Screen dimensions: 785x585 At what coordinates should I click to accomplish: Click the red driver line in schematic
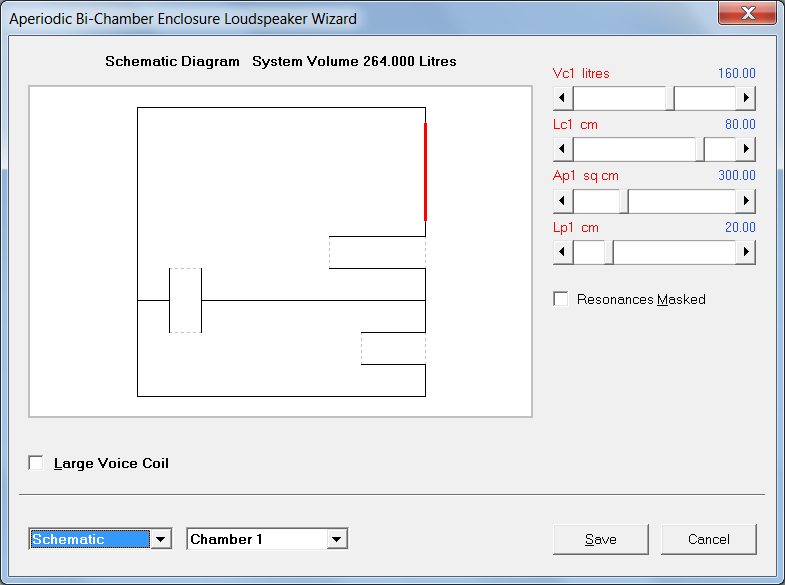(x=426, y=172)
